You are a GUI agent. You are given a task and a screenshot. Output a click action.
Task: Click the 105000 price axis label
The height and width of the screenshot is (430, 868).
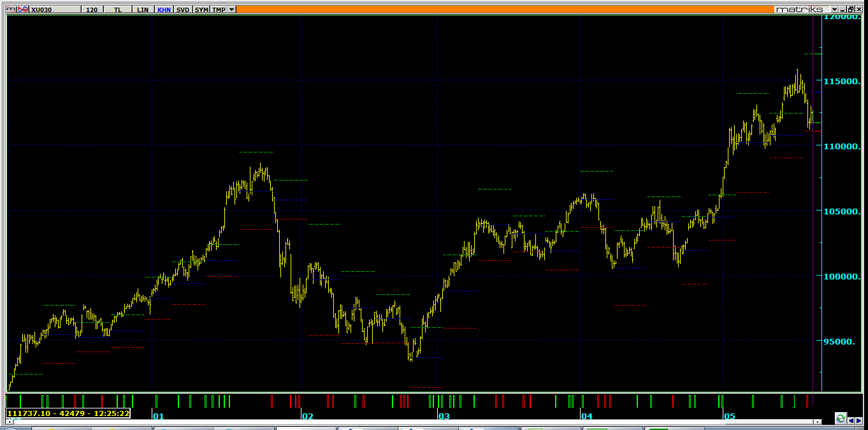click(842, 211)
